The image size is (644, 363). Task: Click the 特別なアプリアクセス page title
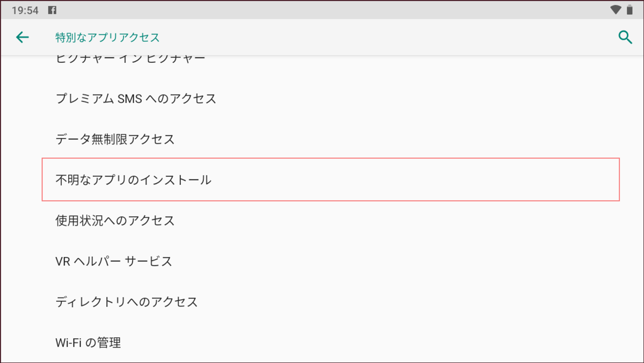coord(107,37)
